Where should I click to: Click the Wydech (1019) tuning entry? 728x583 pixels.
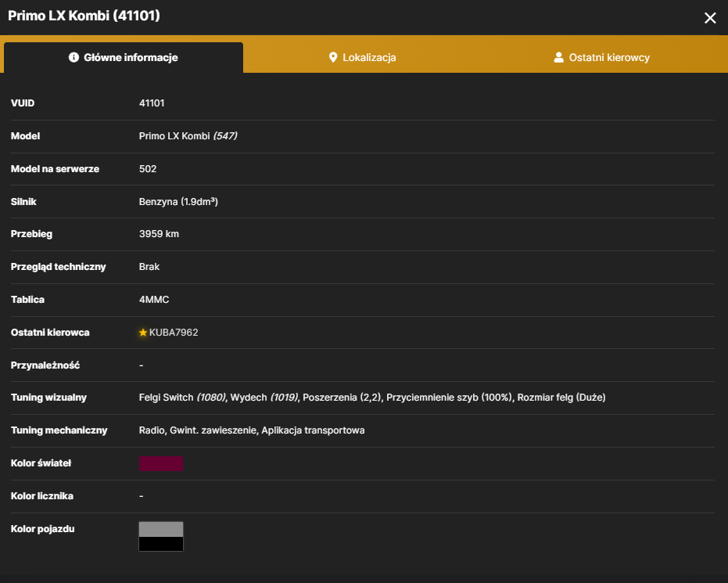tap(264, 398)
